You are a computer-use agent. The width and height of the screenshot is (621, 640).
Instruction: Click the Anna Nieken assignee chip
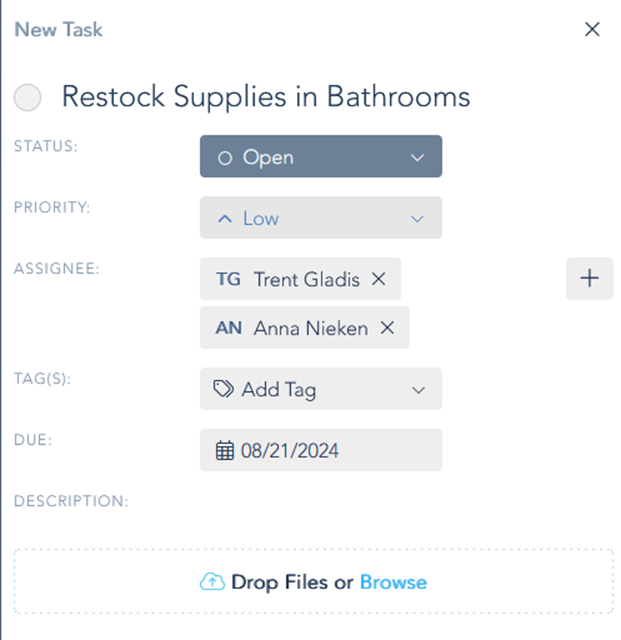[305, 327]
